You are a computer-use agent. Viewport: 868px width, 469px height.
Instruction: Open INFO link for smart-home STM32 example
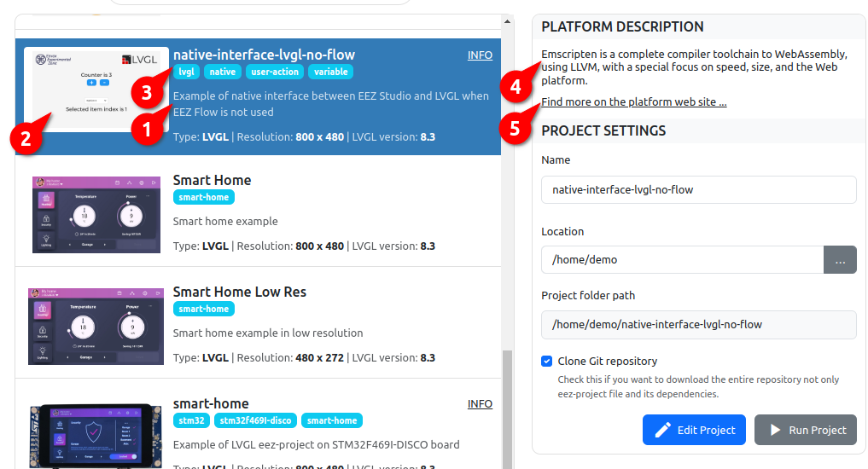click(x=480, y=404)
